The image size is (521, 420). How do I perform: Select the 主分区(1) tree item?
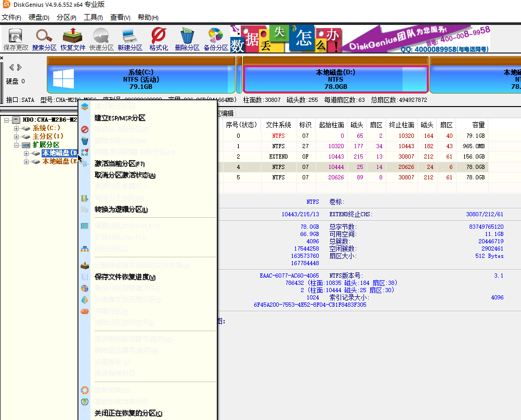click(x=48, y=136)
